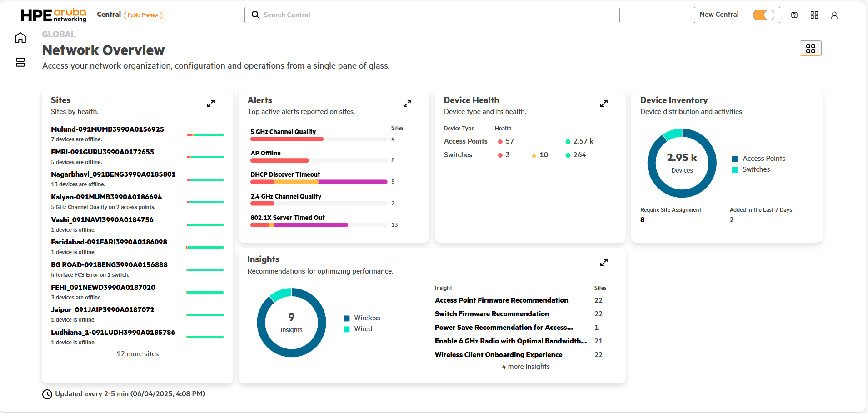Viewport: 868px width, 413px height.
Task: Expand the Device Health card
Action: (604, 104)
